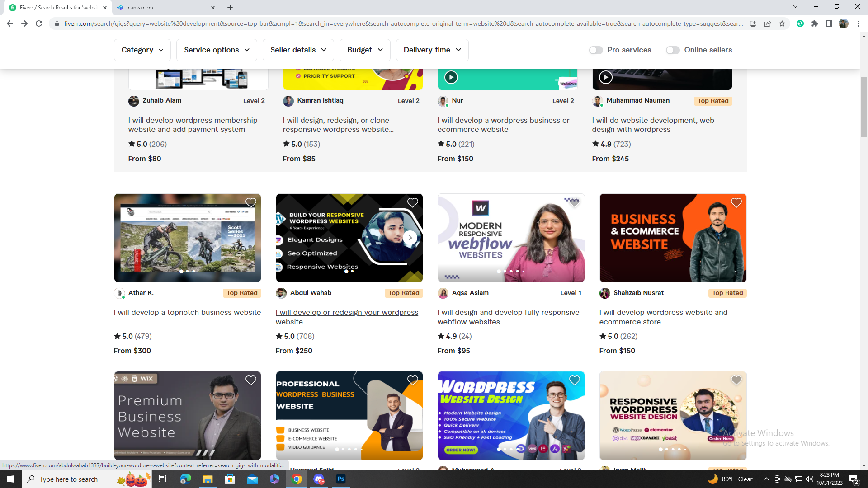Screen dimensions: 868x488
Task: Open Chrome's three-dot menu
Action: click(859, 23)
